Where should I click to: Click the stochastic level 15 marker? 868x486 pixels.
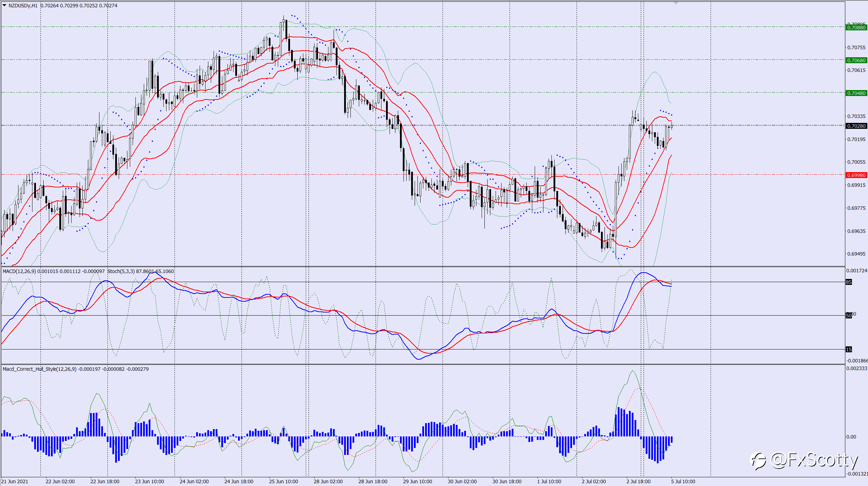tap(849, 349)
